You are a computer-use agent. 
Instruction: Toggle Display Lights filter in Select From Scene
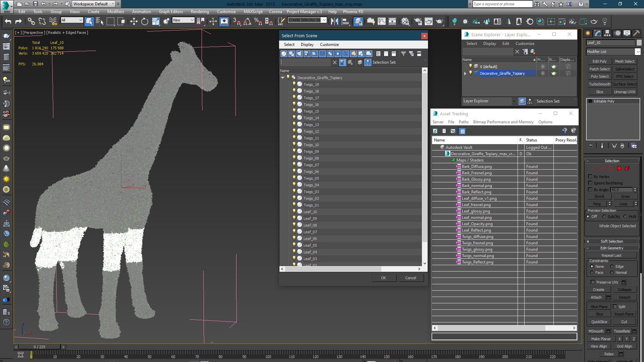(x=299, y=54)
